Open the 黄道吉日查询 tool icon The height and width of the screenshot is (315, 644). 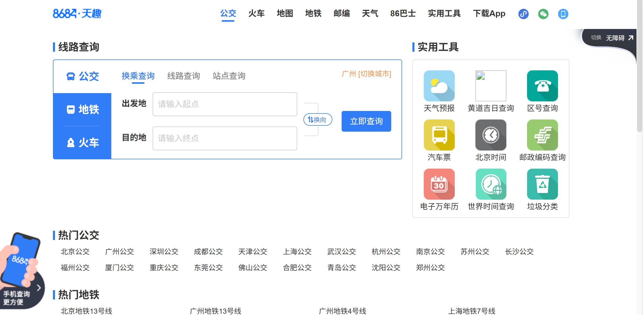coord(491,86)
